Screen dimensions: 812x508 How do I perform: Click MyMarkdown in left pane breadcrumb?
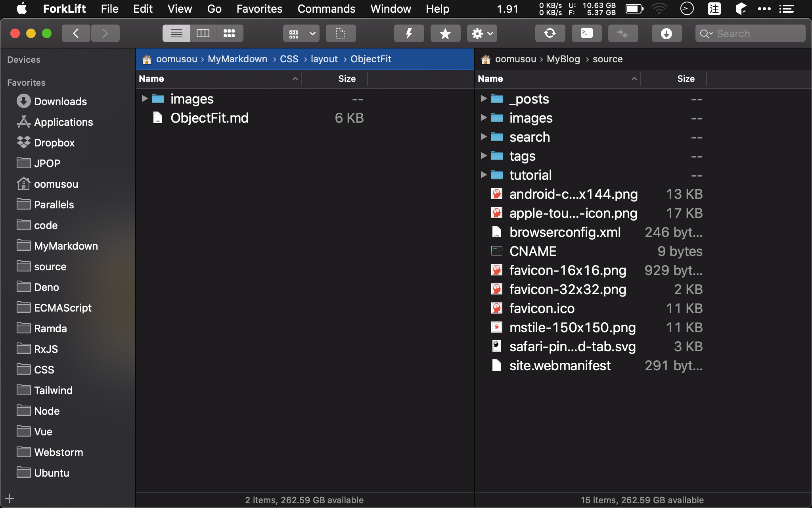coord(237,59)
